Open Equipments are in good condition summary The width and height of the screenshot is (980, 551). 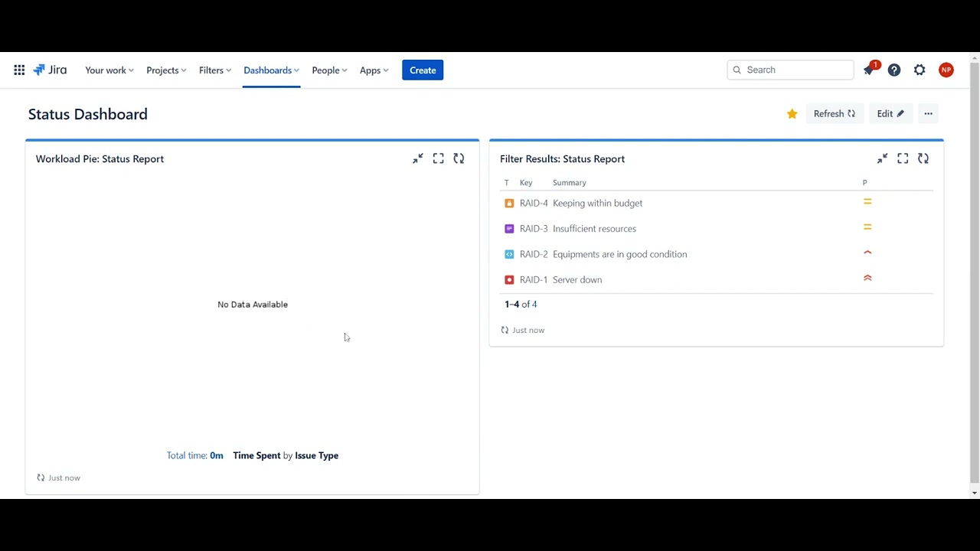620,254
